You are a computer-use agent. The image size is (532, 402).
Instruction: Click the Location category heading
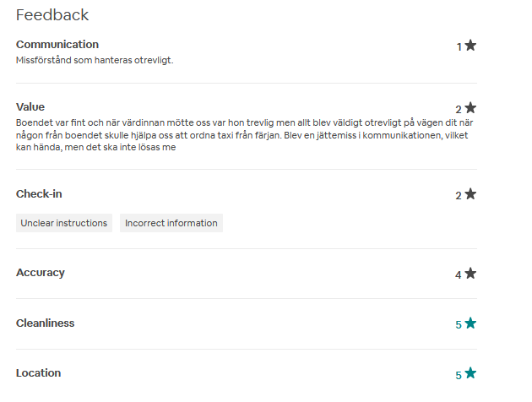tap(38, 372)
